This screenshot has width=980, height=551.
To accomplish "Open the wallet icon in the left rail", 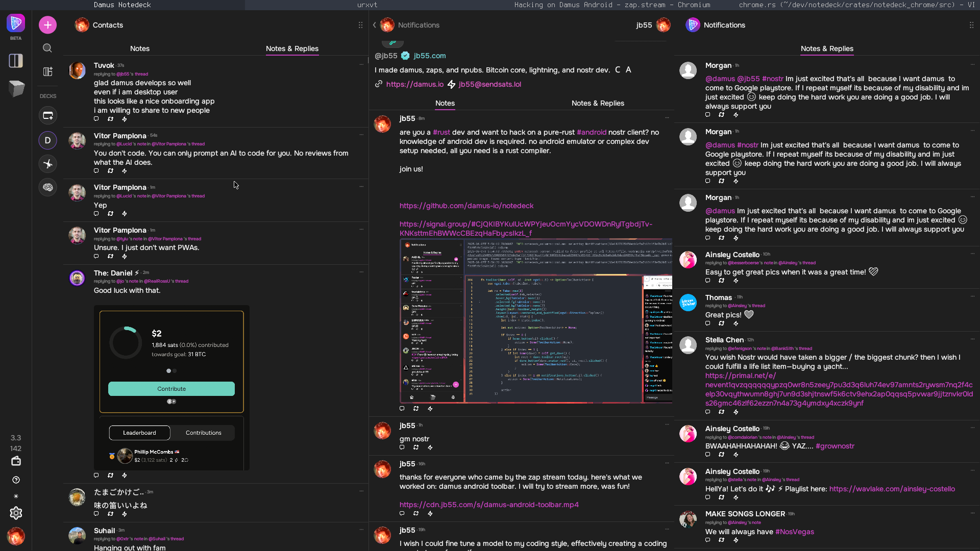I will (16, 461).
